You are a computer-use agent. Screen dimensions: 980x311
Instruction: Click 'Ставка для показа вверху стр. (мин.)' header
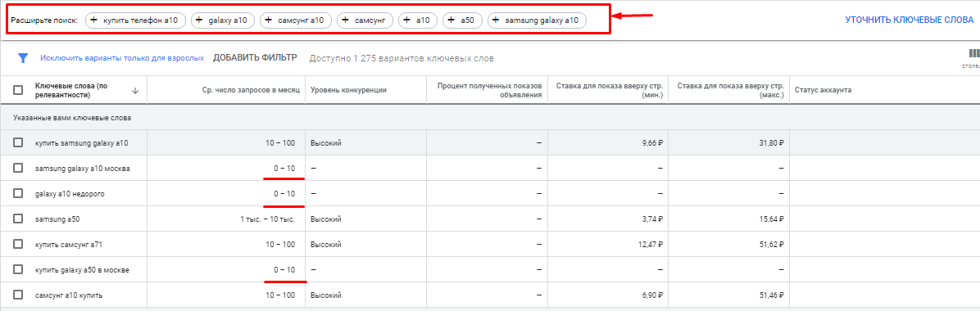tap(610, 91)
